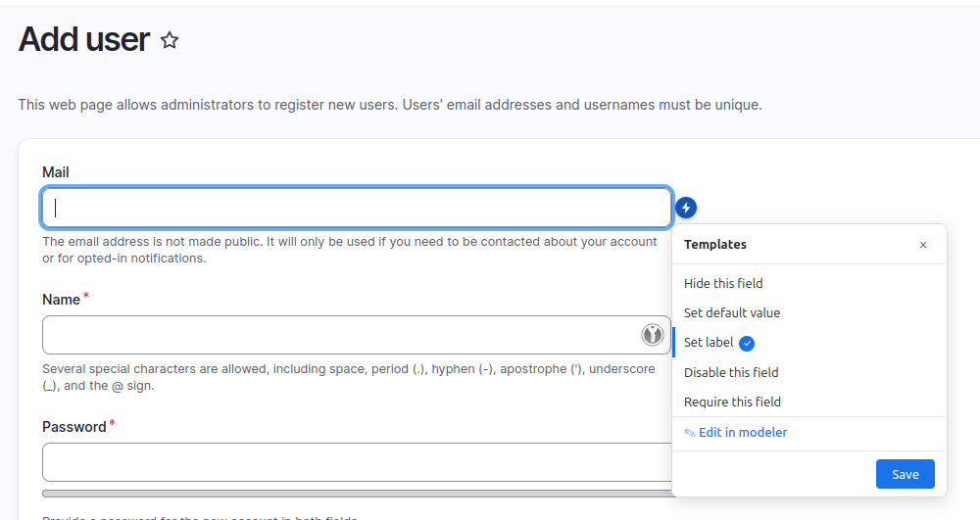Click the pencil icon before Edit in modeler
The image size is (980, 520).
tap(690, 433)
